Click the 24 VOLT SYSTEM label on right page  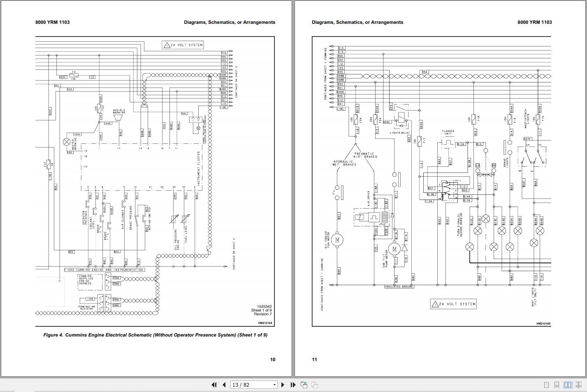[453, 304]
